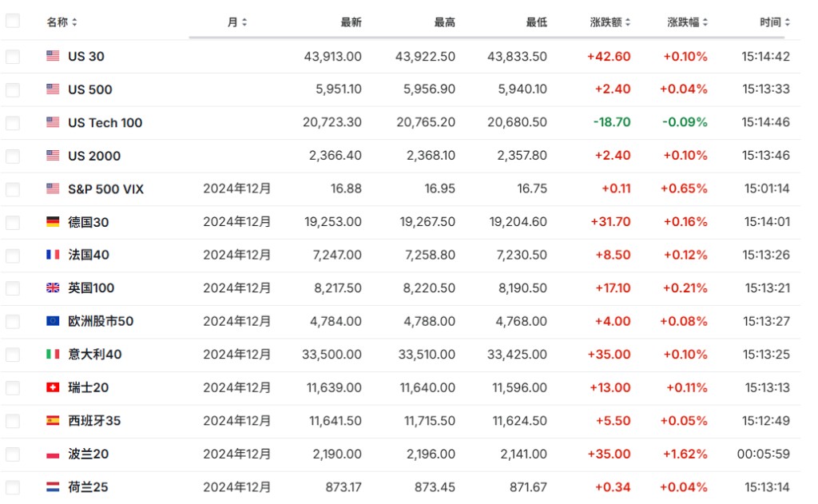The image size is (818, 504).
Task: Check the 法国40 row checkbox
Action: [x=13, y=255]
